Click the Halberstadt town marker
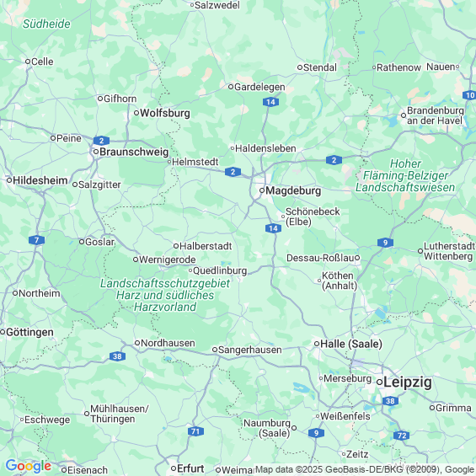This screenshot has height=476, width=476. (176, 246)
